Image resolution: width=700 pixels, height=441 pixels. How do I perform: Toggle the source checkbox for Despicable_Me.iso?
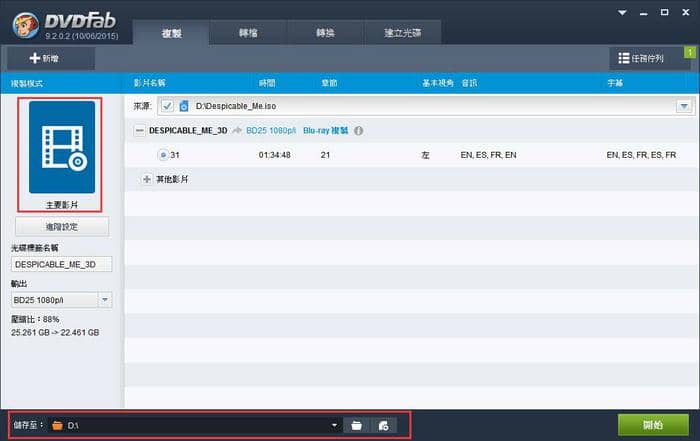pos(167,106)
